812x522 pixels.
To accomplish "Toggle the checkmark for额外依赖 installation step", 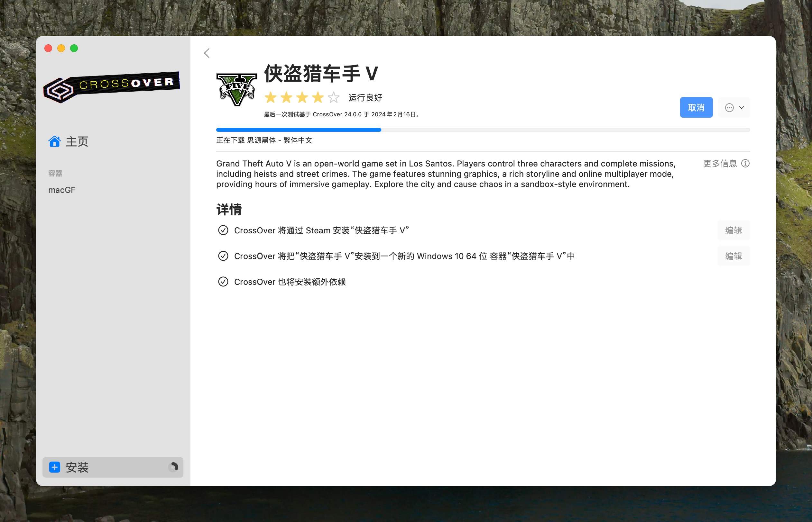I will (x=223, y=282).
